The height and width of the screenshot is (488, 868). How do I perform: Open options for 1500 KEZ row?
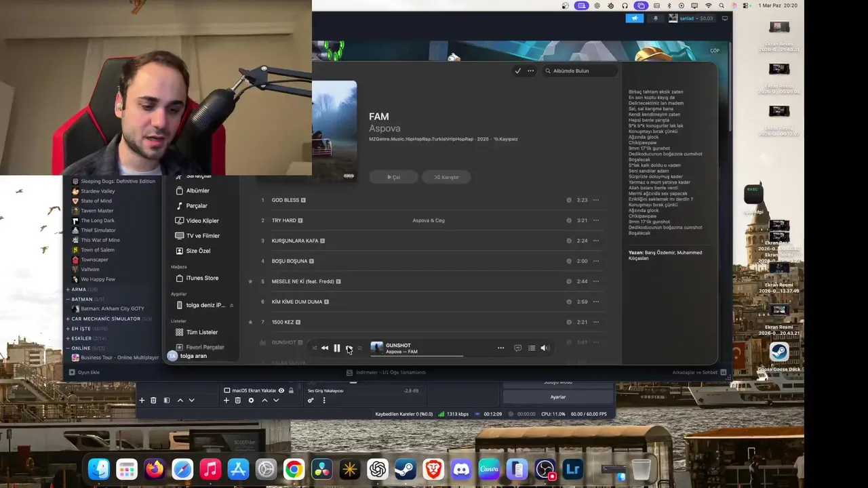[596, 322]
